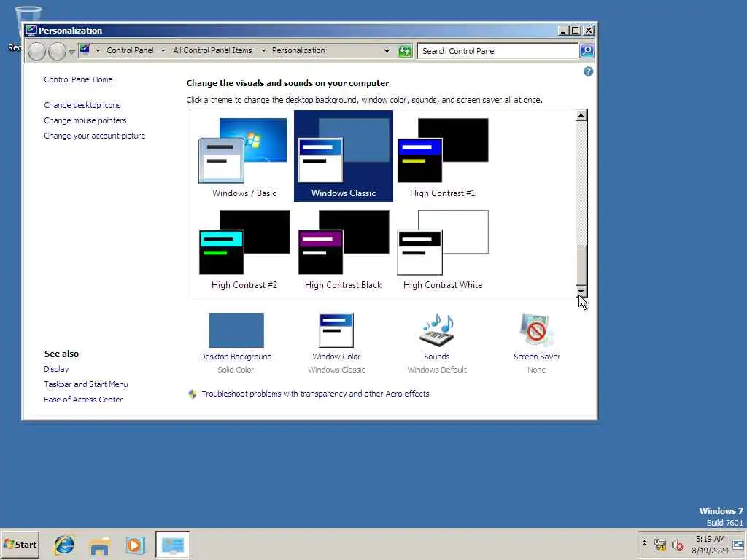Maximize the Personalization window
Screen dimensions: 747x560
click(x=576, y=31)
